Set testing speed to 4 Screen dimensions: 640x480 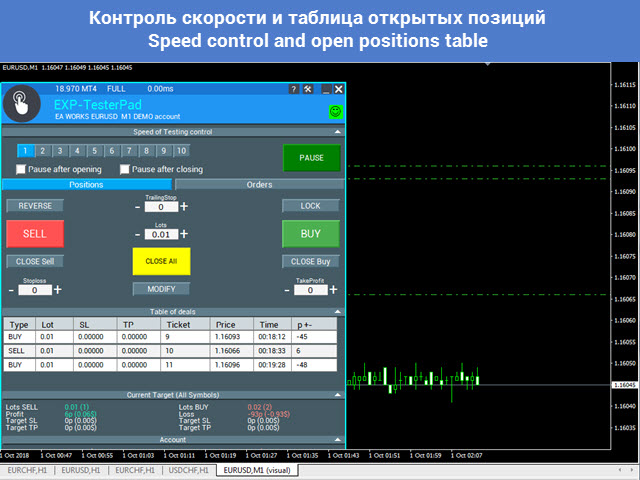[x=77, y=151]
